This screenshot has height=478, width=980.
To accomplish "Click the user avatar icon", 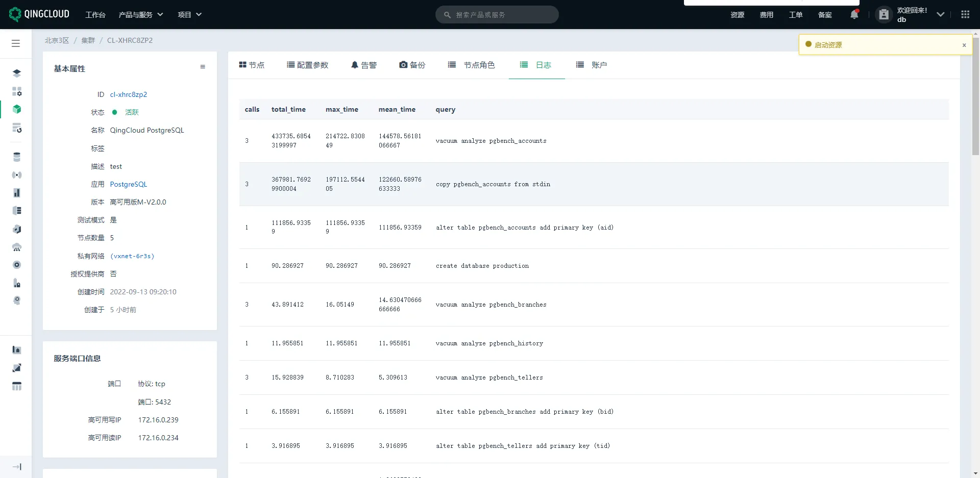I will (x=884, y=15).
